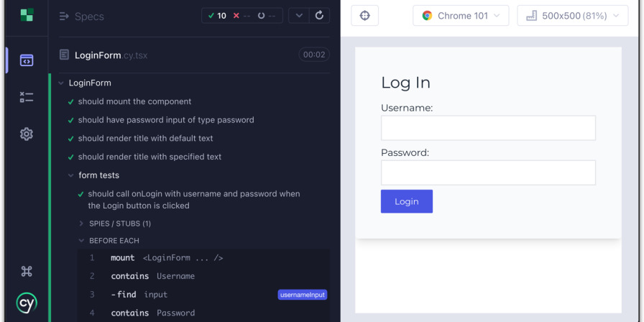The width and height of the screenshot is (644, 322).
Task: Open the LoginForm.cy.tsx spec file
Action: 111,55
